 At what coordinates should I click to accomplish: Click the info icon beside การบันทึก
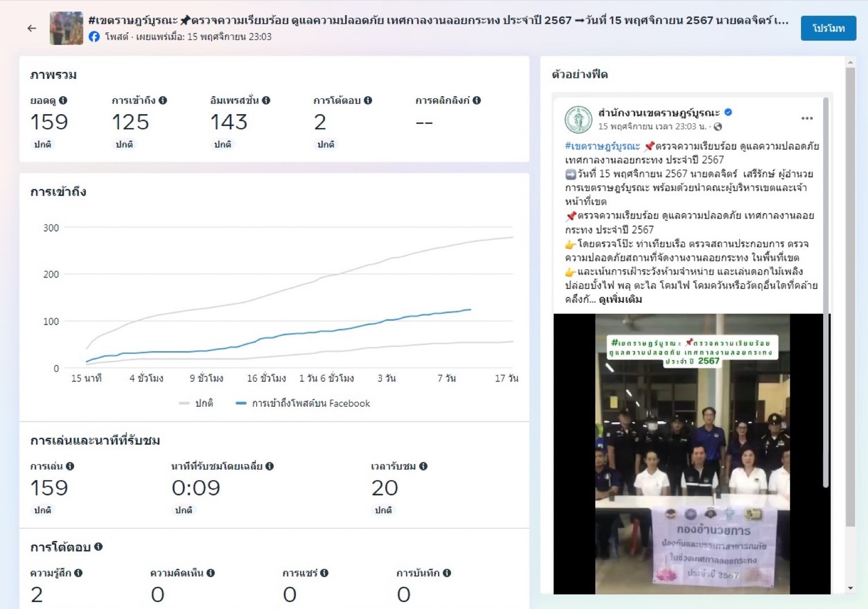coord(447,573)
